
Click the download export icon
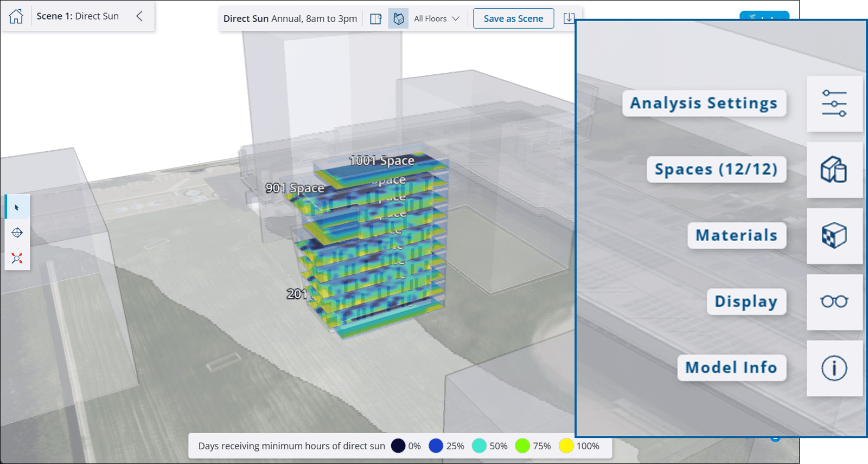tap(569, 18)
